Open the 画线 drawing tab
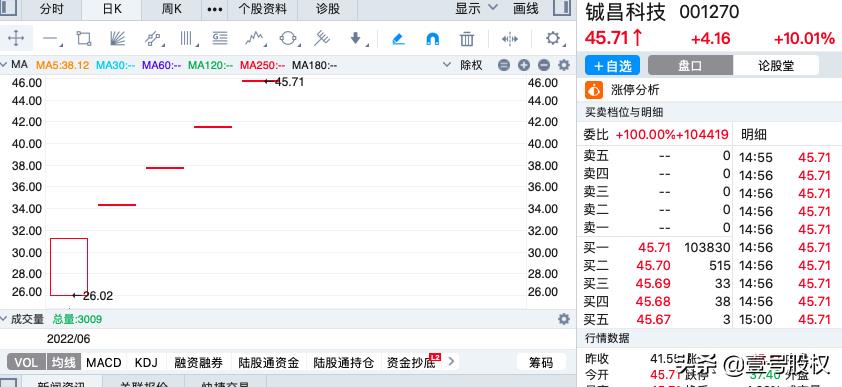The width and height of the screenshot is (842, 387). [x=526, y=9]
